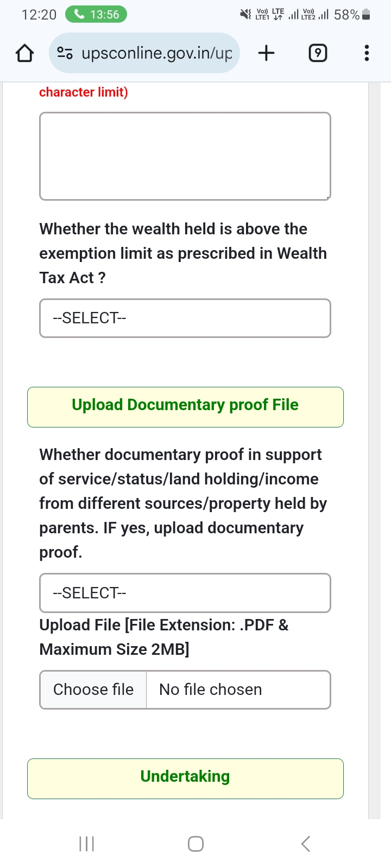The image size is (391, 868).
Task: Tap the ongoing call timer pill
Action: coord(96,15)
